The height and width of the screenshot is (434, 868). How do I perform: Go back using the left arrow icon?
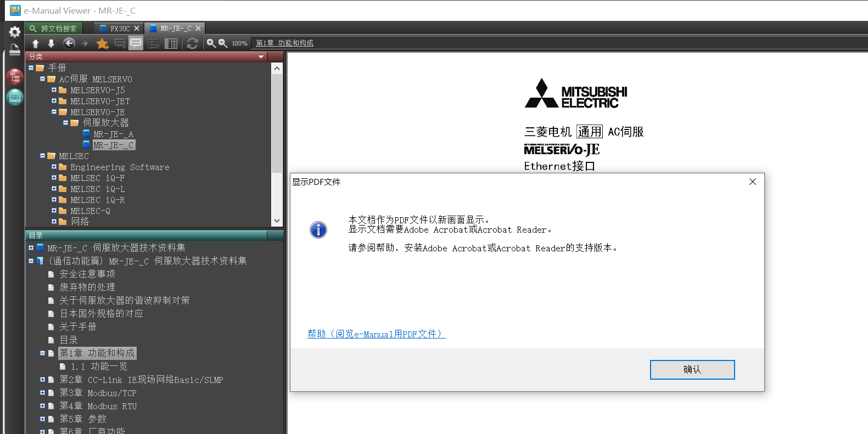(69, 43)
